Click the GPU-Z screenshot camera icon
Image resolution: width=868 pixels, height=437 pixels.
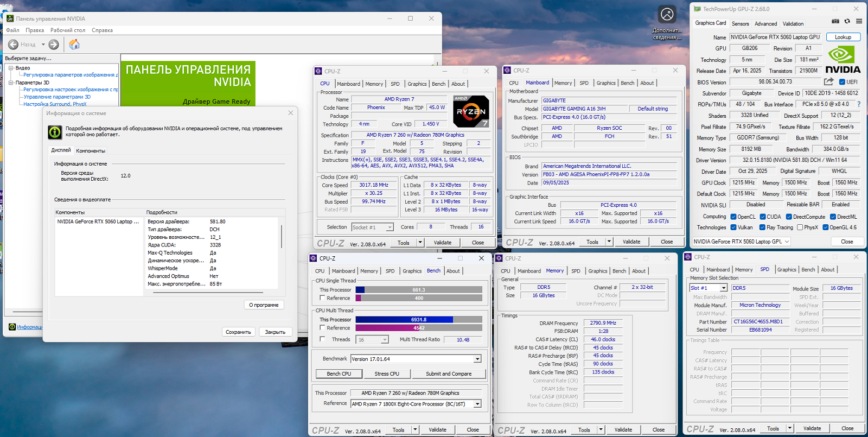click(835, 22)
